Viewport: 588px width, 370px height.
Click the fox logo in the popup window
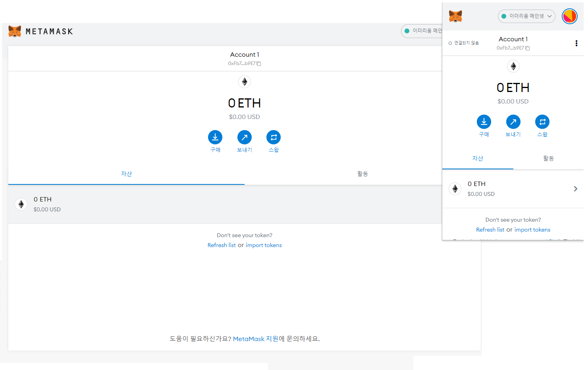tap(455, 16)
